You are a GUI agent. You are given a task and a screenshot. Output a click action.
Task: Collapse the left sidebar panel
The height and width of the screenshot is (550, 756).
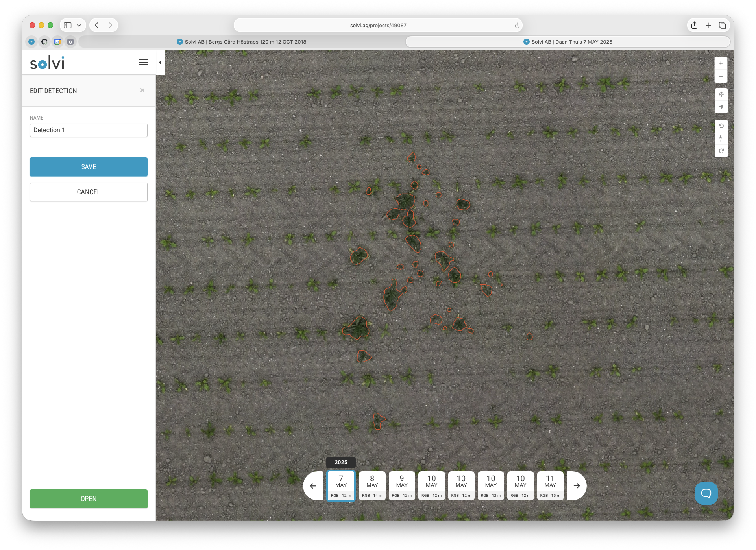(160, 63)
